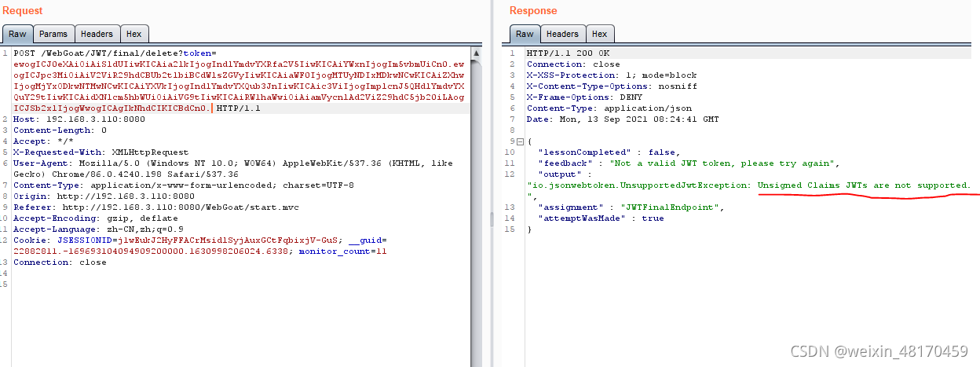This screenshot has width=980, height=367.
Task: Click the X-Content-Type-Options: nosniff header
Action: (606, 86)
